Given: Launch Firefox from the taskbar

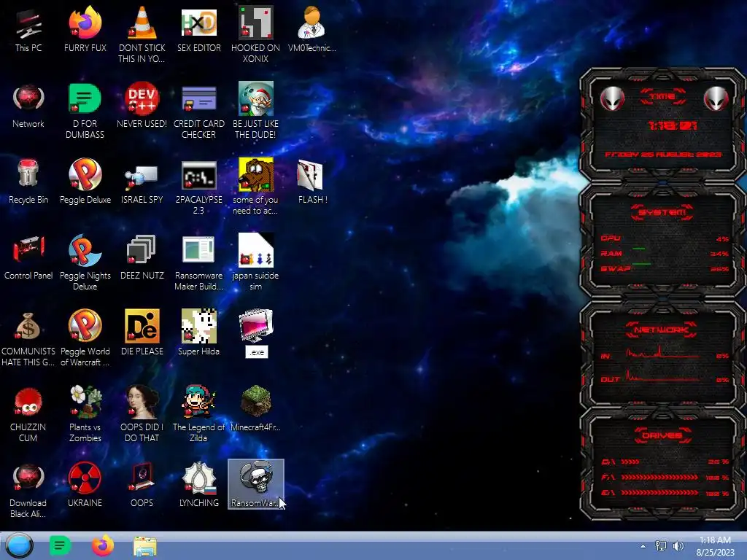Looking at the screenshot, I should point(102,545).
